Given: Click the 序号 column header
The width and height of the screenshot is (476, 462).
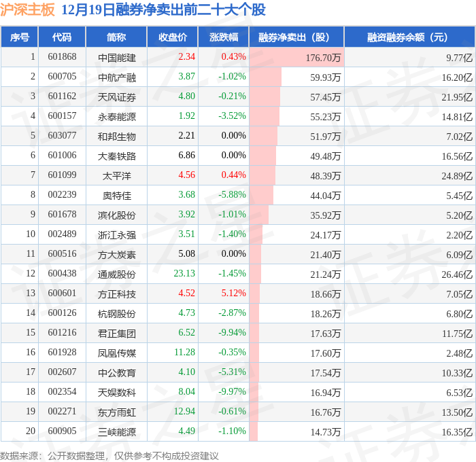Looking at the screenshot, I should pos(20,37).
